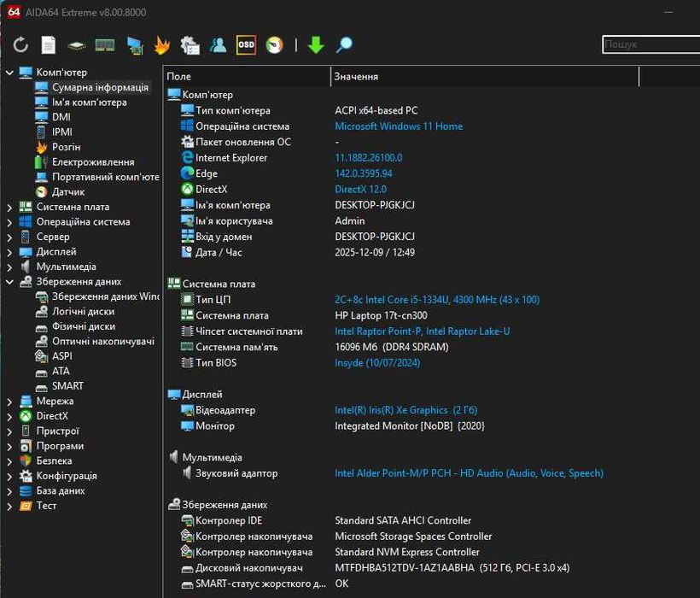Screen dimensions: 700x598
Task: Open the Електроживлення tree item
Action: 93,162
